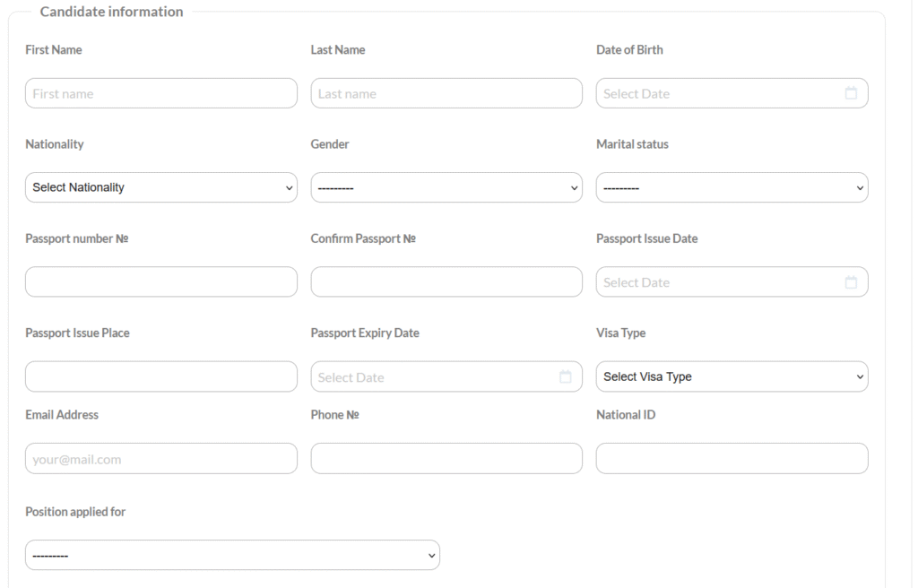Focus the Passport number input field

161,281
